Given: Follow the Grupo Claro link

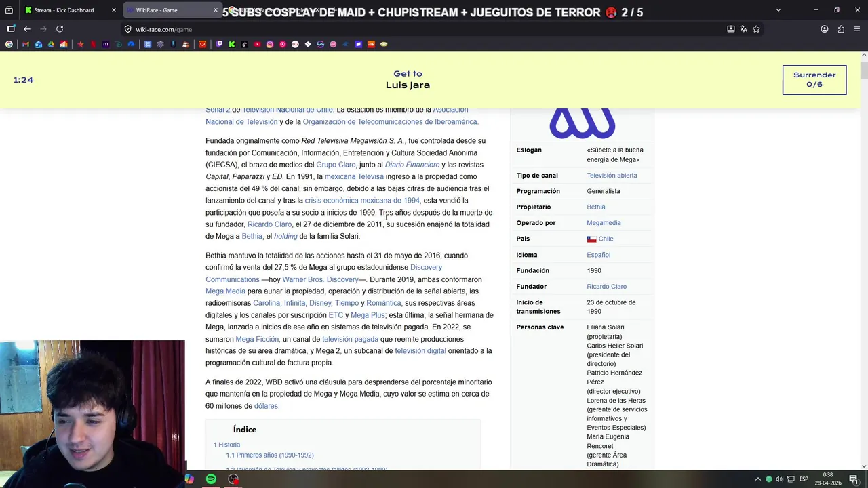Looking at the screenshot, I should pyautogui.click(x=336, y=165).
